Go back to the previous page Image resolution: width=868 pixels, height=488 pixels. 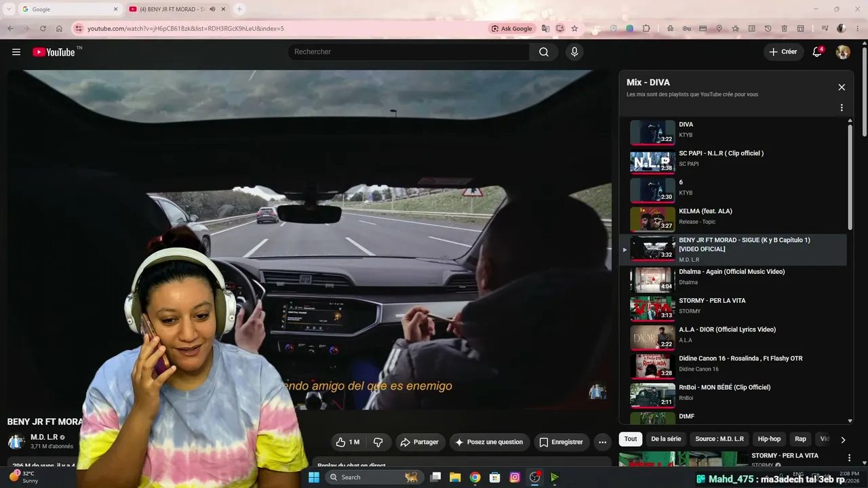pos(10,28)
